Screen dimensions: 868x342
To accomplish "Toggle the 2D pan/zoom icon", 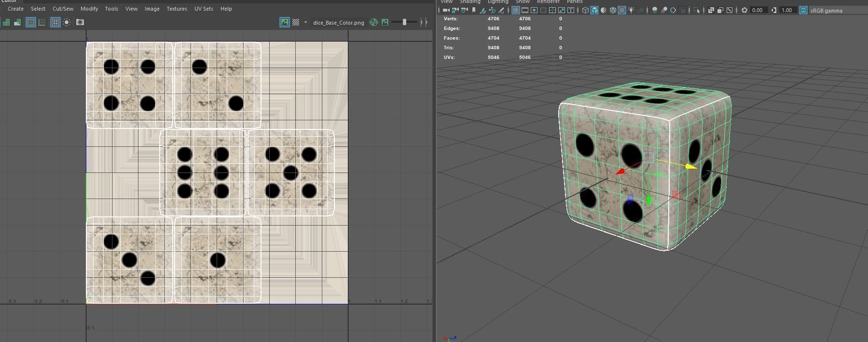I will tap(492, 10).
